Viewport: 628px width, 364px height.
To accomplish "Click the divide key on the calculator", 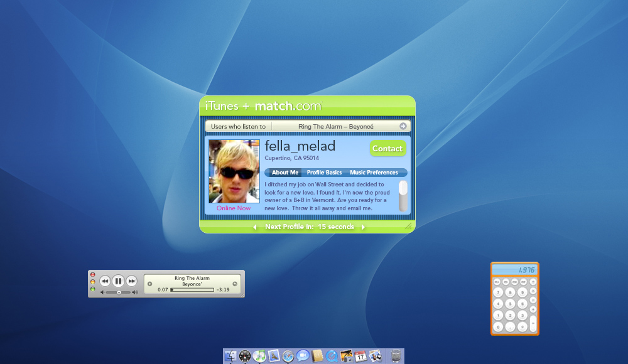I will pyautogui.click(x=533, y=282).
